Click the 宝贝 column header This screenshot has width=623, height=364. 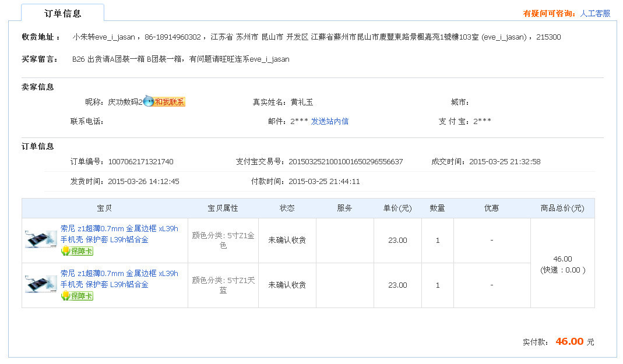coord(105,208)
